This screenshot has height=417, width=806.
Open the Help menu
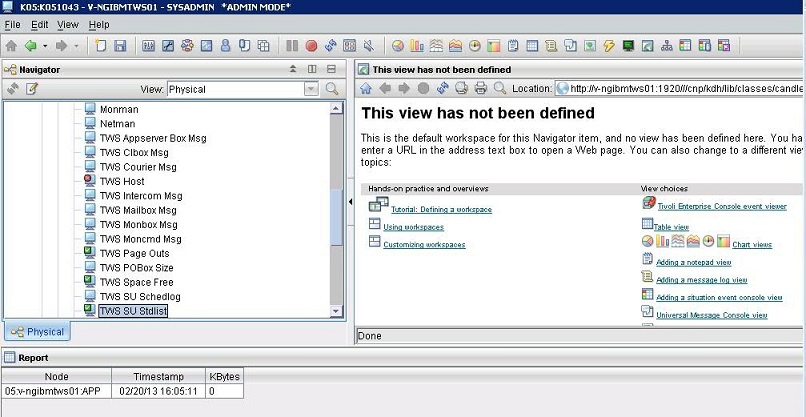point(99,25)
